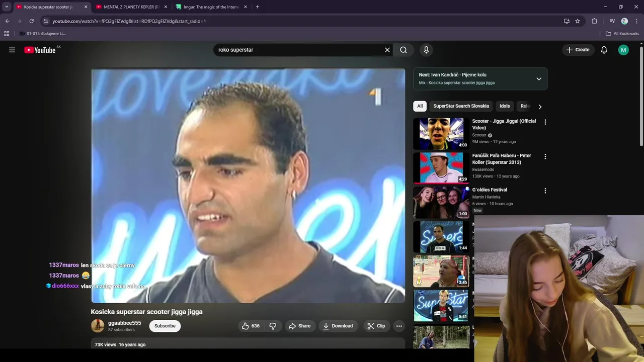Open new browser tab with plus
Image resolution: width=644 pixels, height=362 pixels.
[x=258, y=7]
